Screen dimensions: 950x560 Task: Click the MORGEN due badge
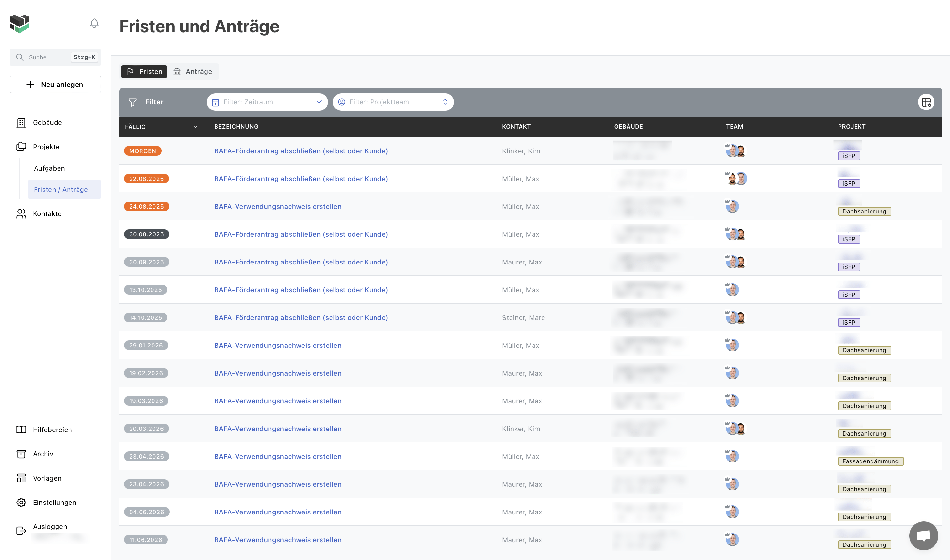tap(142, 151)
